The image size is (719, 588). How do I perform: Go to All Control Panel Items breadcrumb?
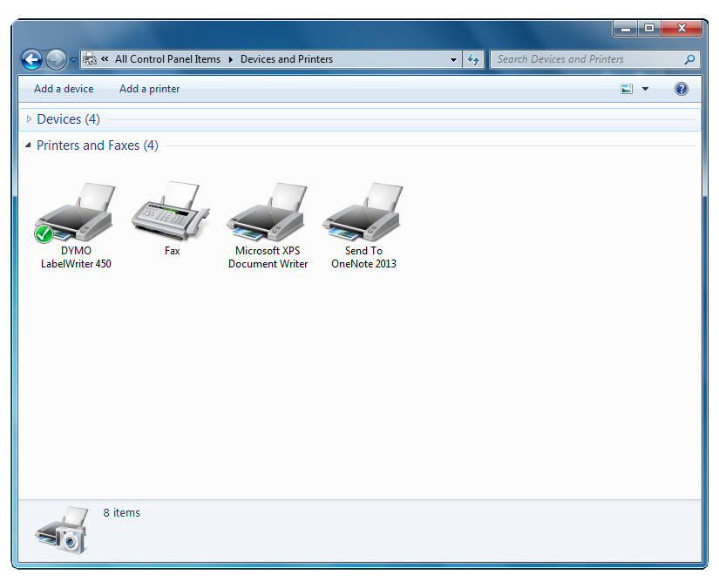[x=167, y=59]
